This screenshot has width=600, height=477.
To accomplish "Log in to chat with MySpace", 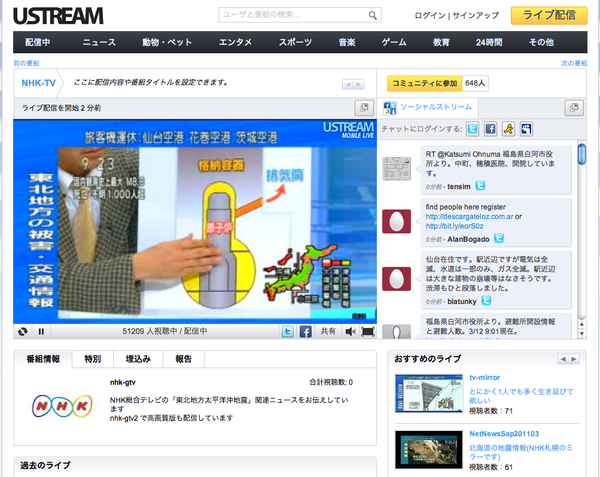I will point(527,129).
